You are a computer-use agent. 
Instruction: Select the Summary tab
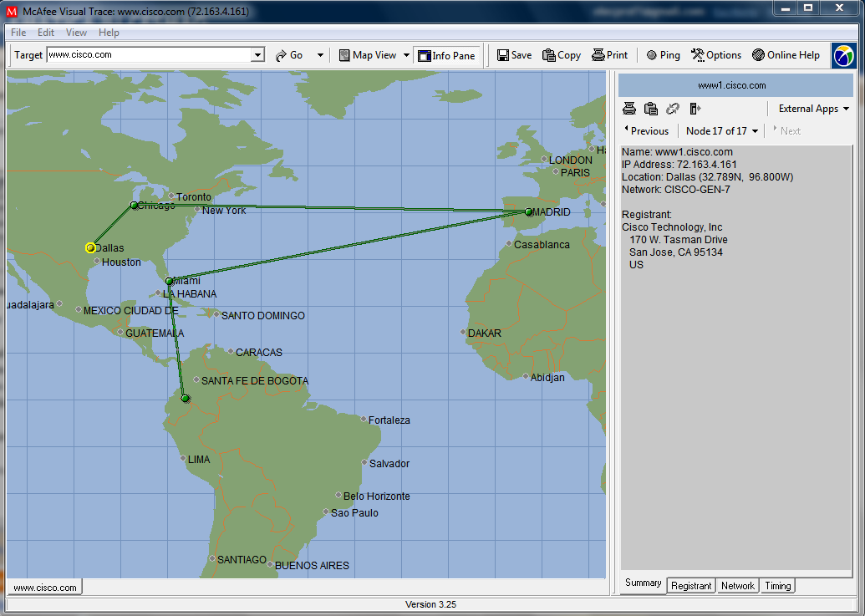(x=644, y=583)
